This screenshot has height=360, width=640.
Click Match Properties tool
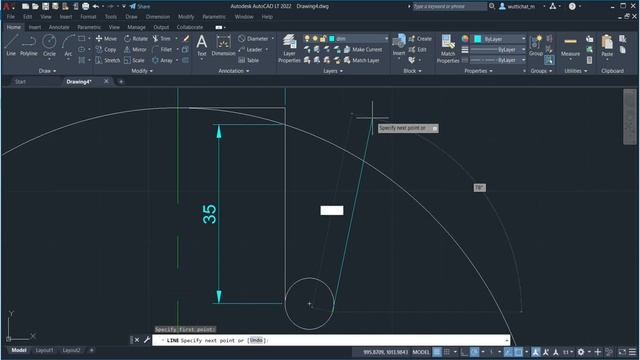448,49
